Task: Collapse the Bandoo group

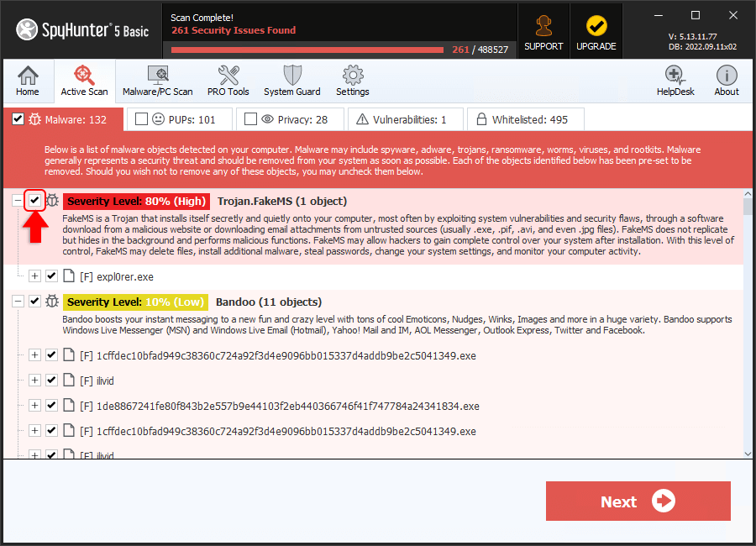Action: pos(18,302)
